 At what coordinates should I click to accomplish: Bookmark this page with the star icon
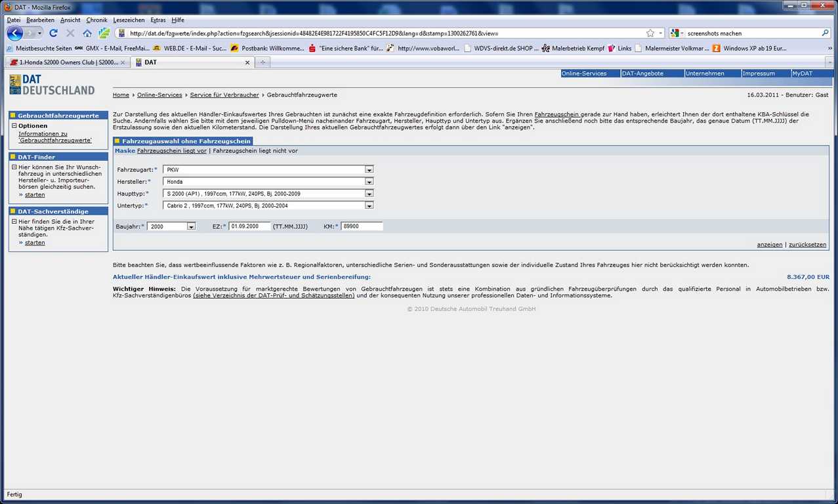pyautogui.click(x=650, y=33)
